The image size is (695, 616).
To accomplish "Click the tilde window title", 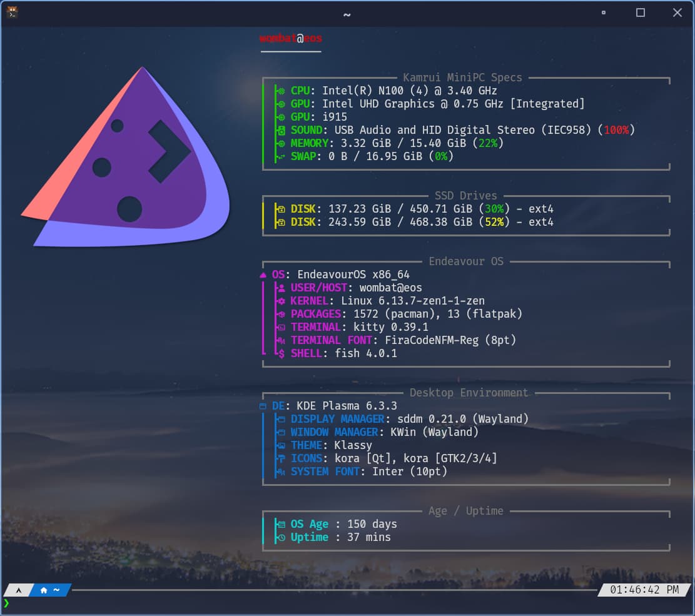I will pyautogui.click(x=347, y=14).
